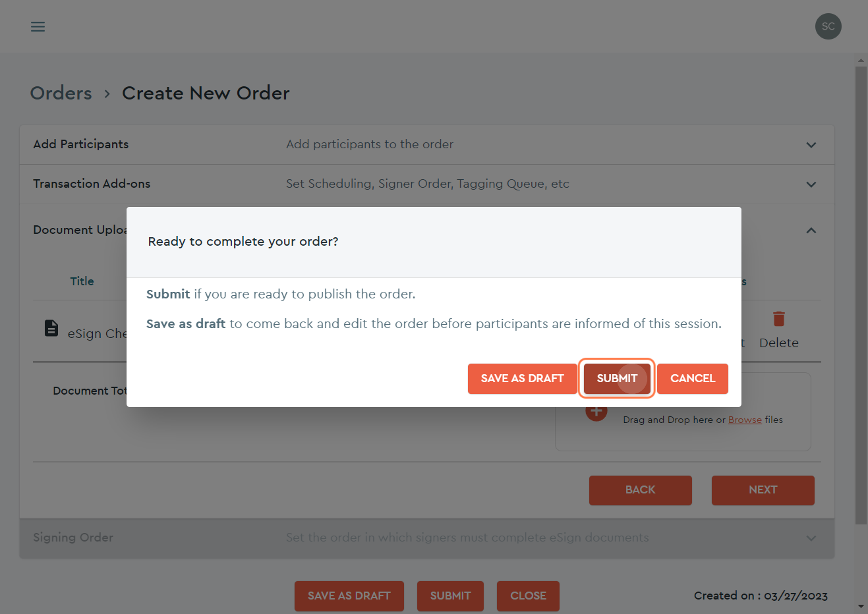
Task: Click the vertical page scrollbar
Action: [861, 295]
